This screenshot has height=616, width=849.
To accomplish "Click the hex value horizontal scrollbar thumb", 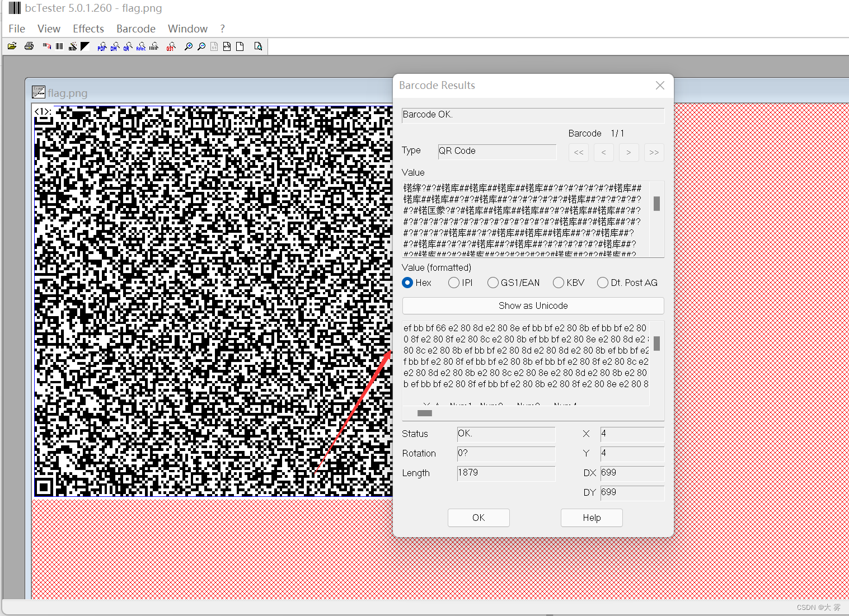I will (x=425, y=413).
